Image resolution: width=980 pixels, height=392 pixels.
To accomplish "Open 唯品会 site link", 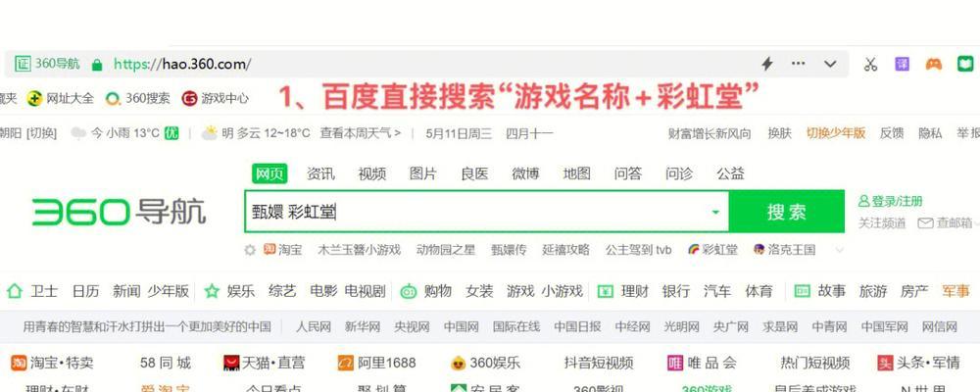I will (x=702, y=363).
